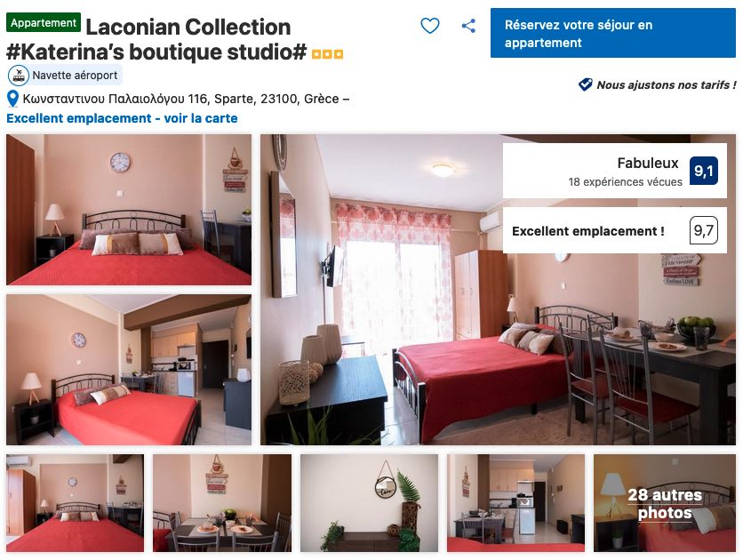Save property with the heart icon
The image size is (743, 560).
click(x=430, y=26)
